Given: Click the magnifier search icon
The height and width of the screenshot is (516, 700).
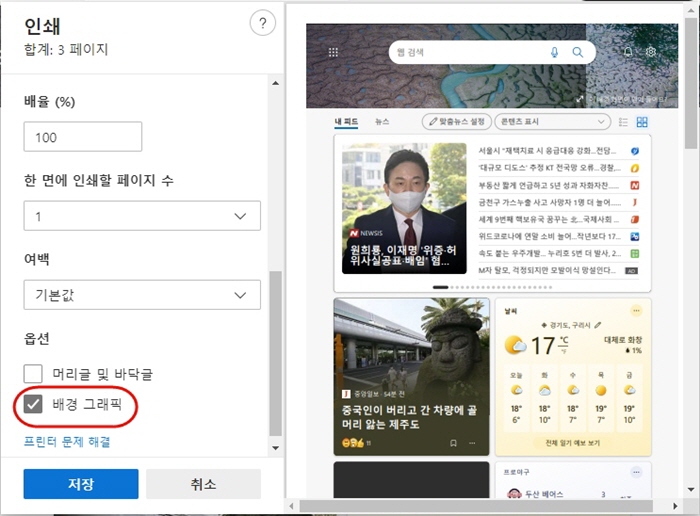Looking at the screenshot, I should (578, 53).
